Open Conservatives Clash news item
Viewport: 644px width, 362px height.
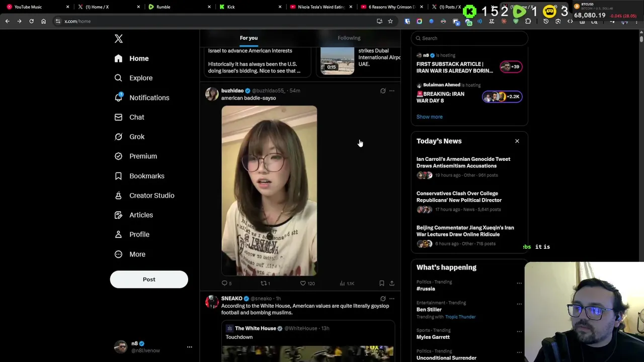pos(469,201)
